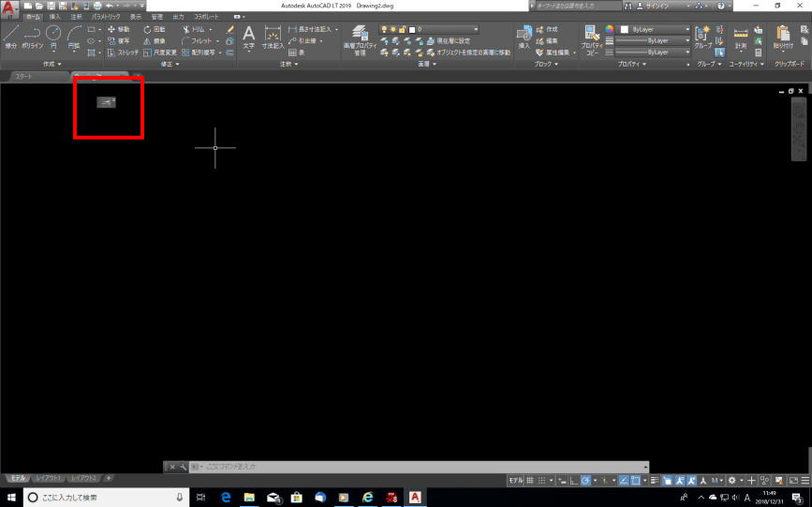Viewport: 812px width, 507px height.
Task: Select the Line (線分) draw tool
Action: pos(11,37)
